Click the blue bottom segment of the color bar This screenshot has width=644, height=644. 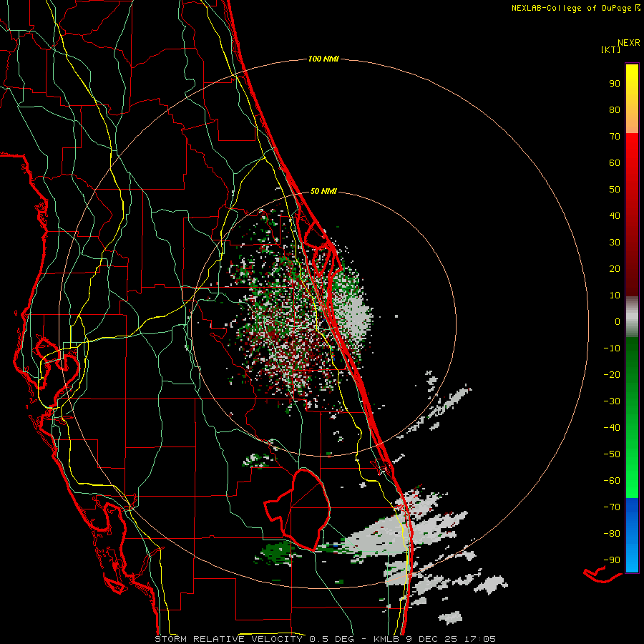point(632,535)
